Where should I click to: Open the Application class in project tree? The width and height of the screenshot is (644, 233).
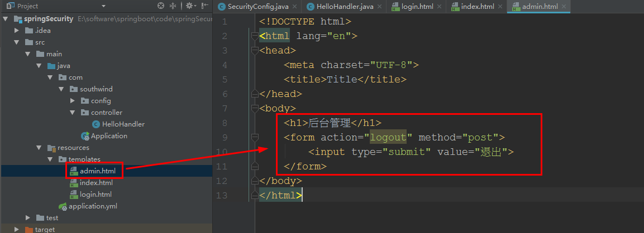coord(104,136)
